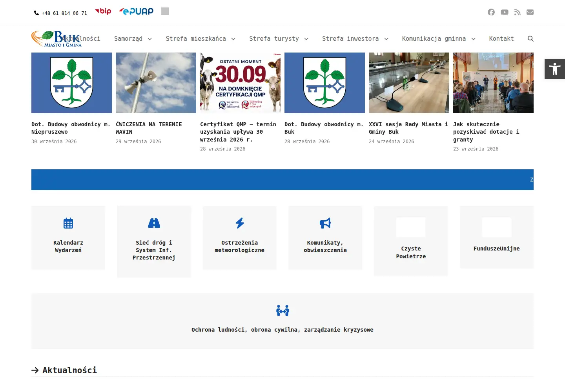Screen dimensions: 565x392
Task: Click the FunduszeUnijne image placeholder
Action: point(497,227)
